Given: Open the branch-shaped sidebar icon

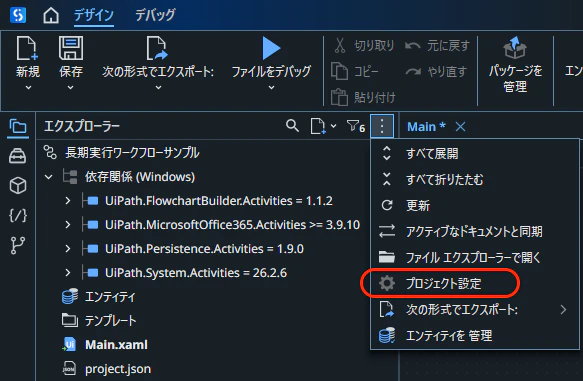Looking at the screenshot, I should point(18,245).
